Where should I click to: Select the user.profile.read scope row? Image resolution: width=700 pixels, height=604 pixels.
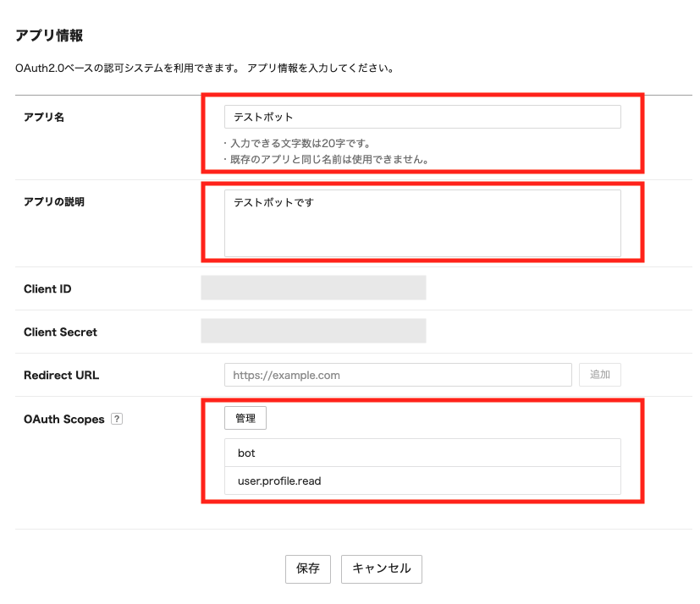tap(422, 480)
